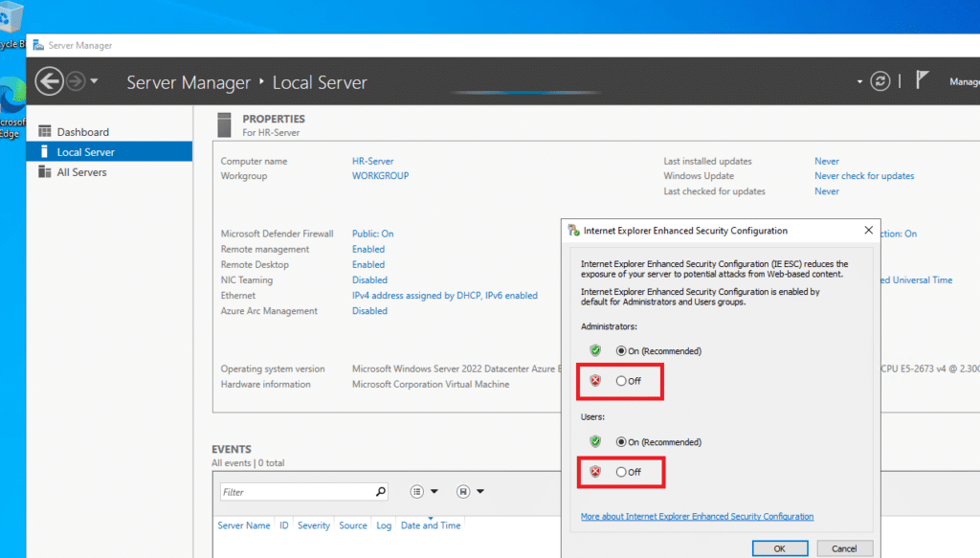Click the events list view options icon

tap(417, 492)
